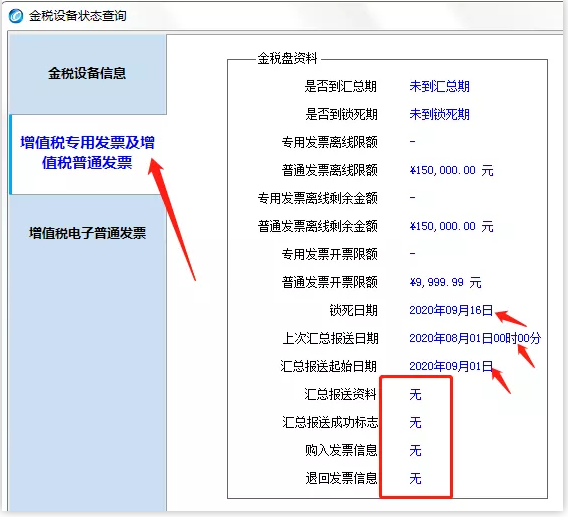Click the 购入发票信息 value 无
Image resolution: width=568 pixels, height=517 pixels.
pyautogui.click(x=415, y=450)
